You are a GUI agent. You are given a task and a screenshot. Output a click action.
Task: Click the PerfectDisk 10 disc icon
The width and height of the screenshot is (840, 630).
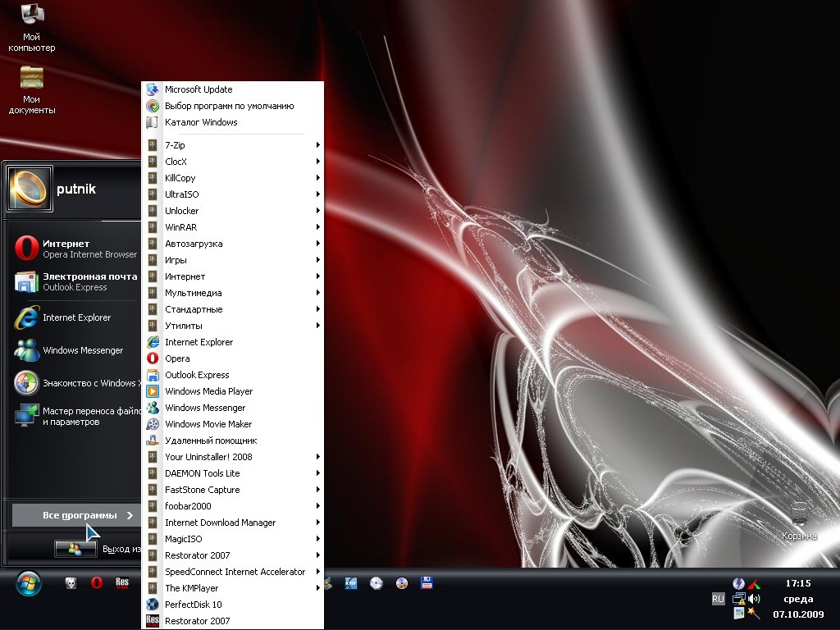[153, 605]
